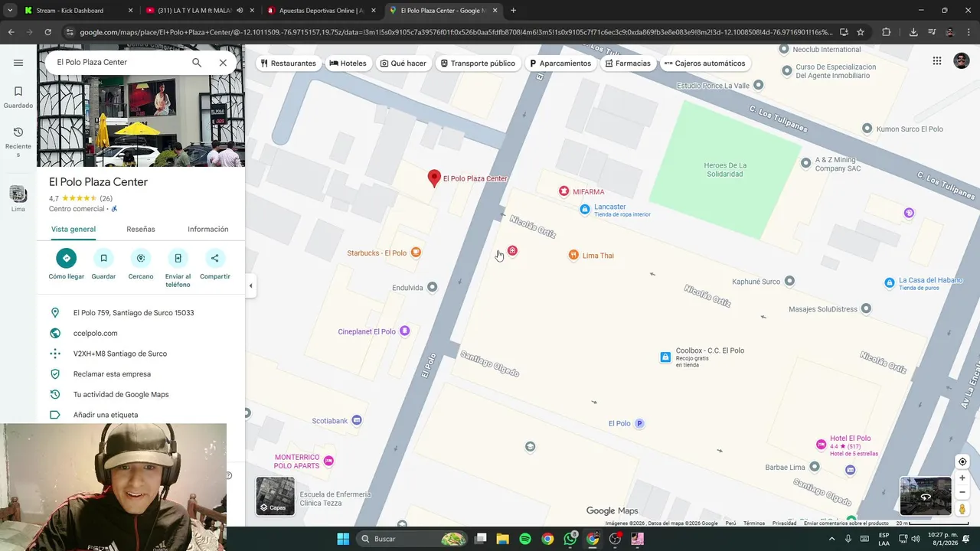The width and height of the screenshot is (980, 551).
Task: Filter by Qué hacer chip
Action: click(x=403, y=64)
